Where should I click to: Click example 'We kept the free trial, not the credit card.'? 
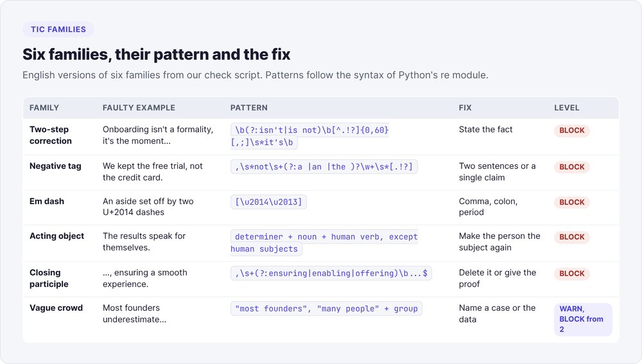(153, 171)
